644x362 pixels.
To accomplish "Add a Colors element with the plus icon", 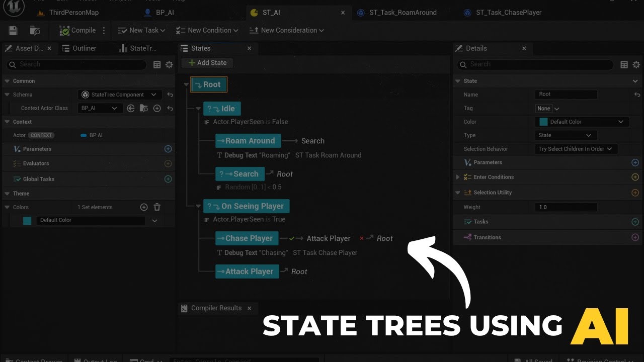I will 144,207.
